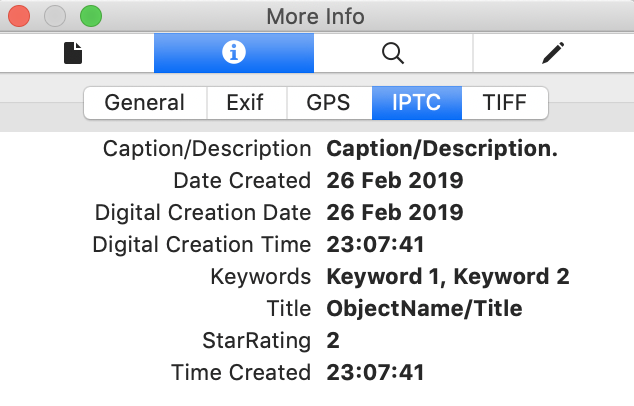Image resolution: width=634 pixels, height=406 pixels.
Task: Open the TIFF tab
Action: pos(506,102)
